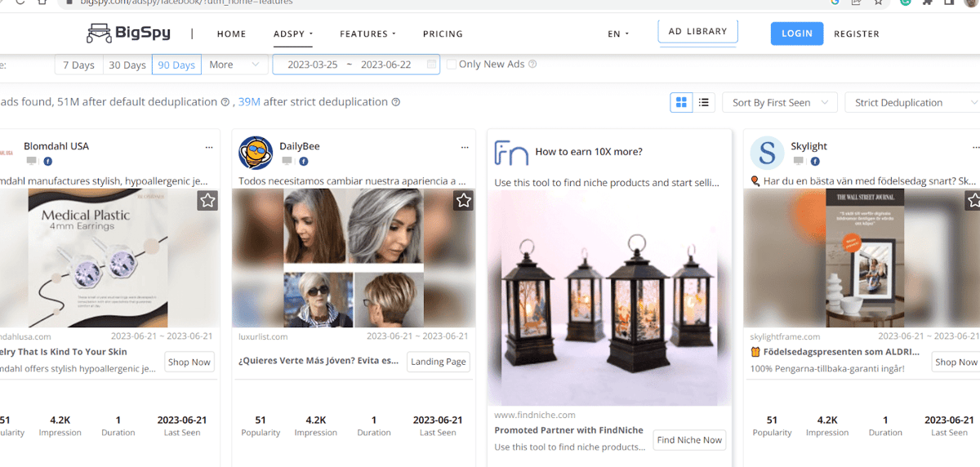This screenshot has height=467, width=980.
Task: Set the start date 2023-03-25 field
Action: pyautogui.click(x=313, y=64)
